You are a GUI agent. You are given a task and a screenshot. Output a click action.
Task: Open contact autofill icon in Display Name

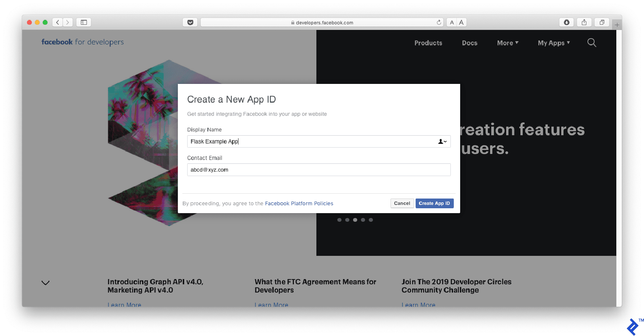tap(443, 142)
